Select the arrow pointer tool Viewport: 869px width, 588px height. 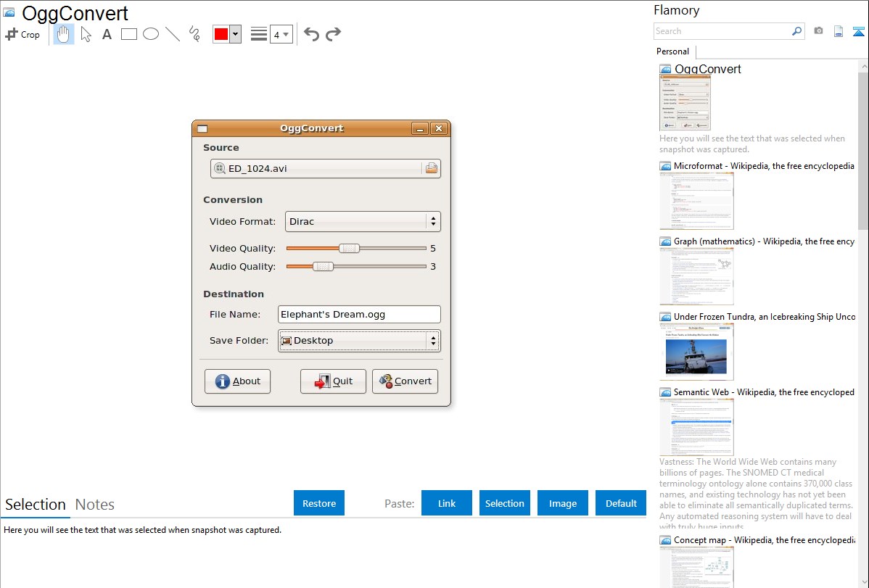86,34
